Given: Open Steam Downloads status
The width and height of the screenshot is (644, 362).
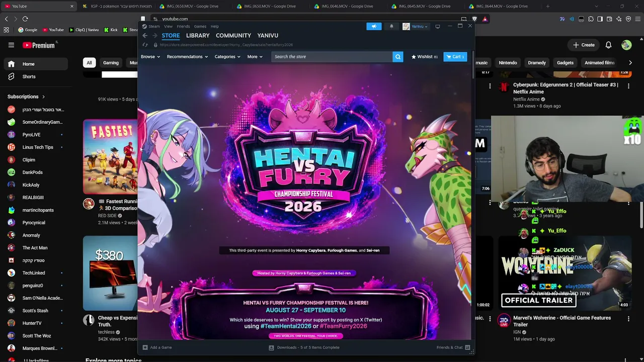Looking at the screenshot, I should [304, 347].
